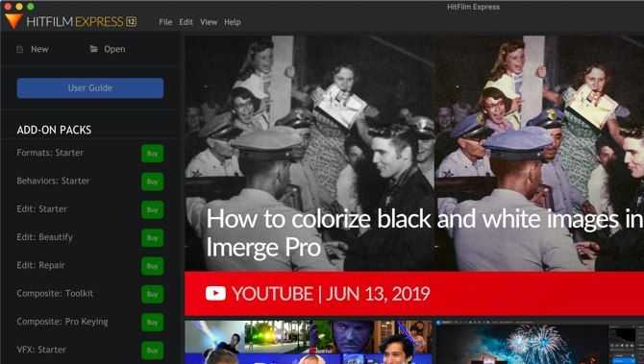Open the View menu
Screen dimensions: 644x364
tap(209, 22)
